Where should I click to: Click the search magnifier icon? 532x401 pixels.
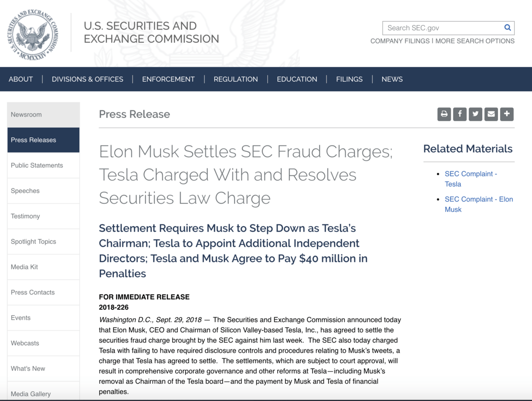(x=507, y=28)
